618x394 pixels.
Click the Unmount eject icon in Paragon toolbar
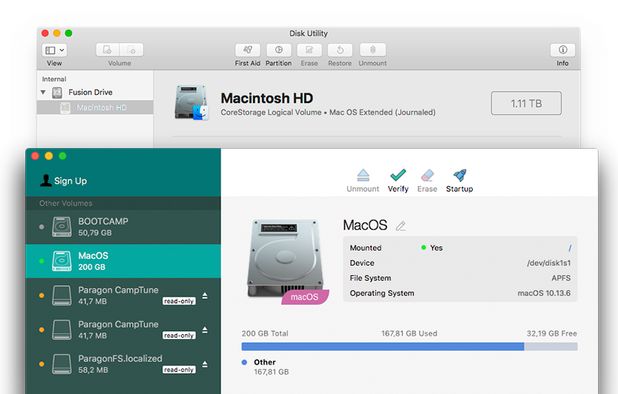pos(363,175)
